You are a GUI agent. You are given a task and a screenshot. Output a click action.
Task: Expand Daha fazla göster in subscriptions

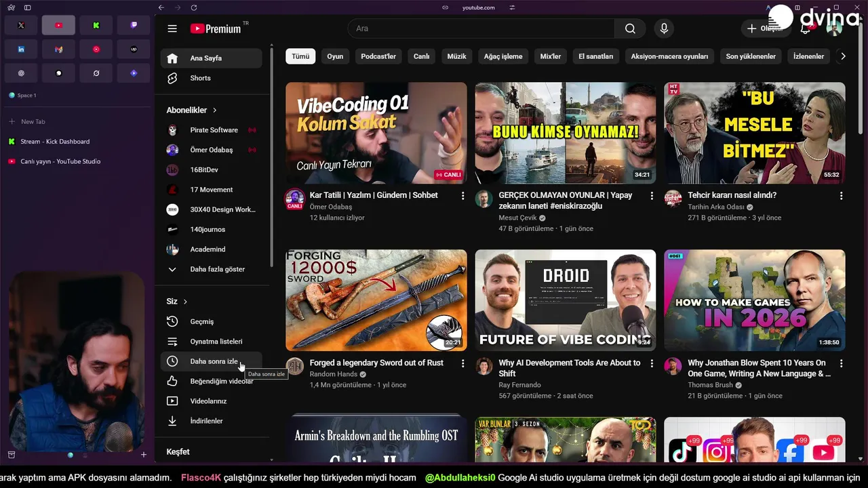click(x=211, y=269)
